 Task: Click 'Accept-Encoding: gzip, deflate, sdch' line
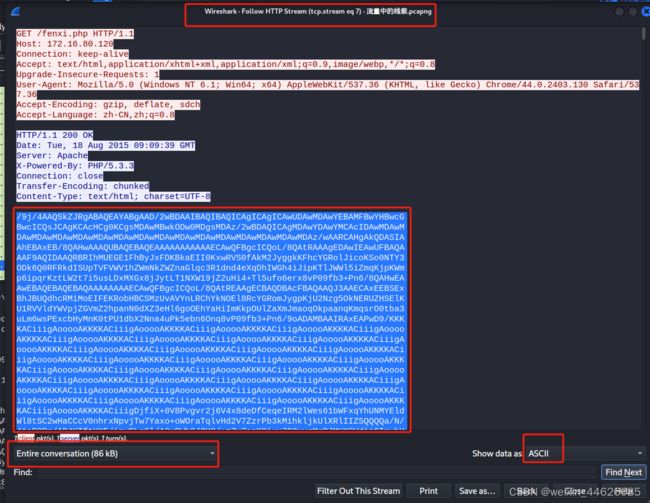click(x=108, y=104)
